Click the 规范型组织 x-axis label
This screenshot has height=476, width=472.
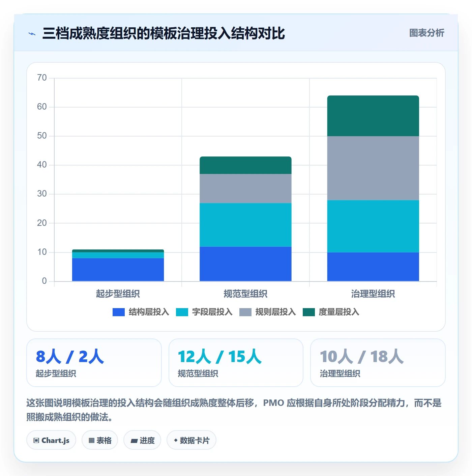click(245, 294)
